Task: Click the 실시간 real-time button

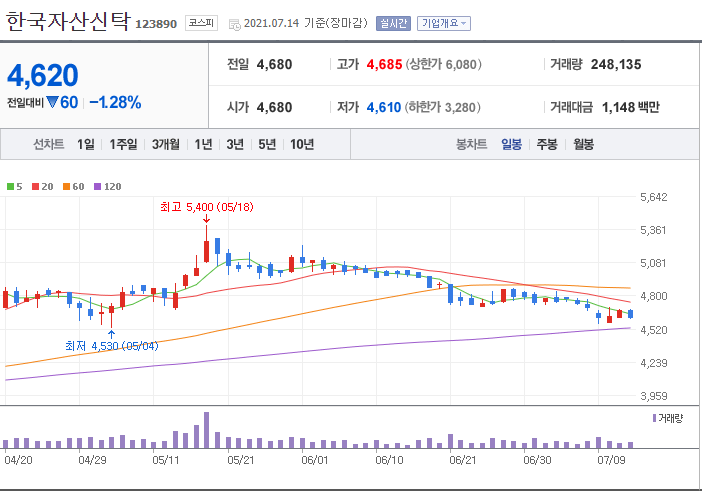Action: pyautogui.click(x=393, y=23)
